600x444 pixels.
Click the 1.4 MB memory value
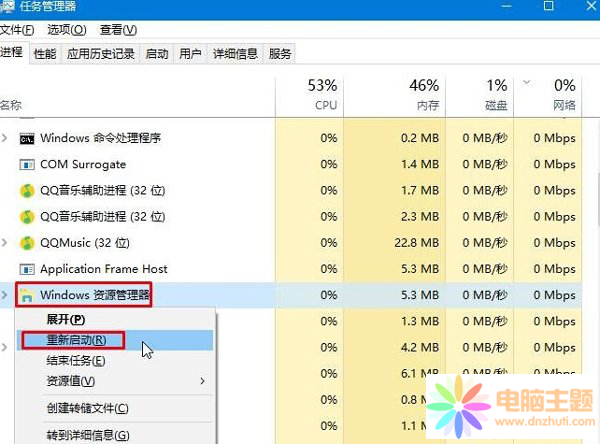420,165
